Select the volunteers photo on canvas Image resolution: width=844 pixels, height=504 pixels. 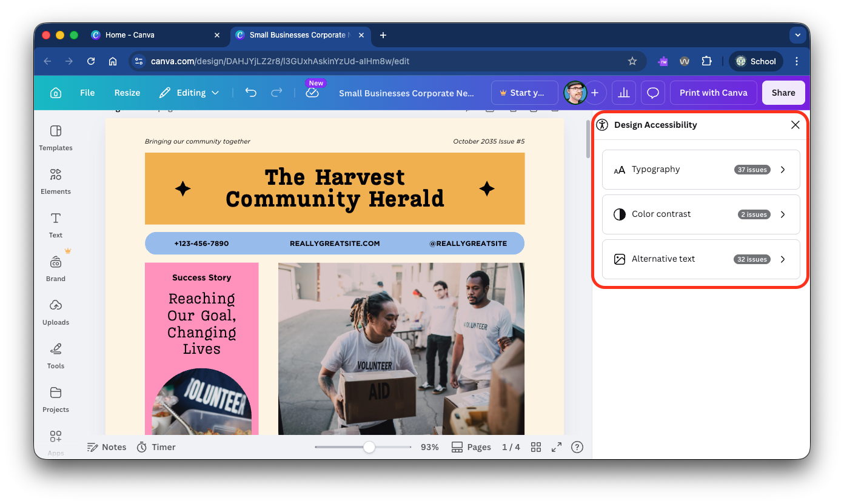click(401, 348)
